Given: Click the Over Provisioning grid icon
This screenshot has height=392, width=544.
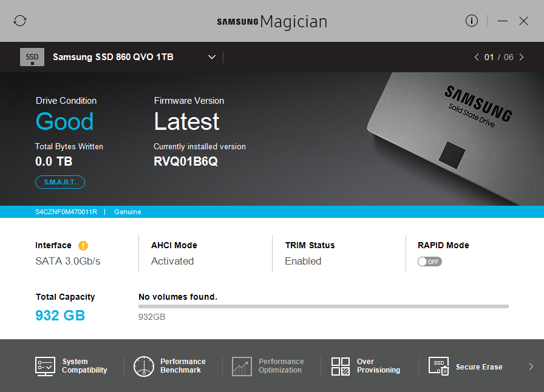Looking at the screenshot, I should click(341, 367).
